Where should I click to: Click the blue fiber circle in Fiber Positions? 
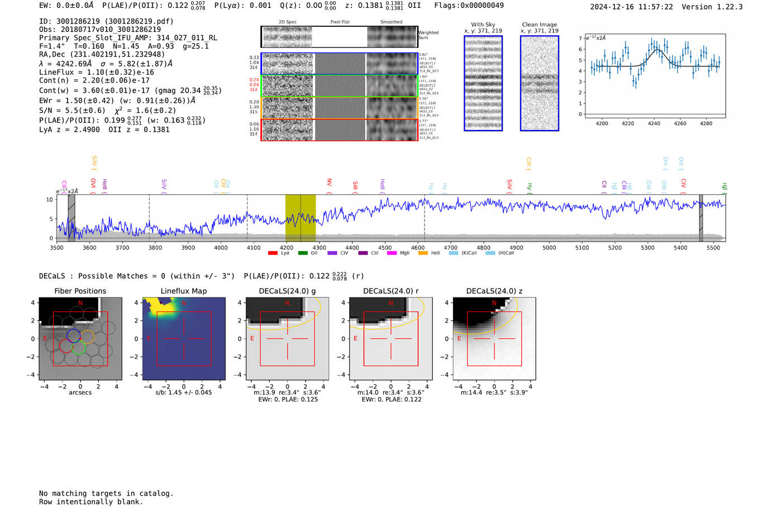pos(74,336)
